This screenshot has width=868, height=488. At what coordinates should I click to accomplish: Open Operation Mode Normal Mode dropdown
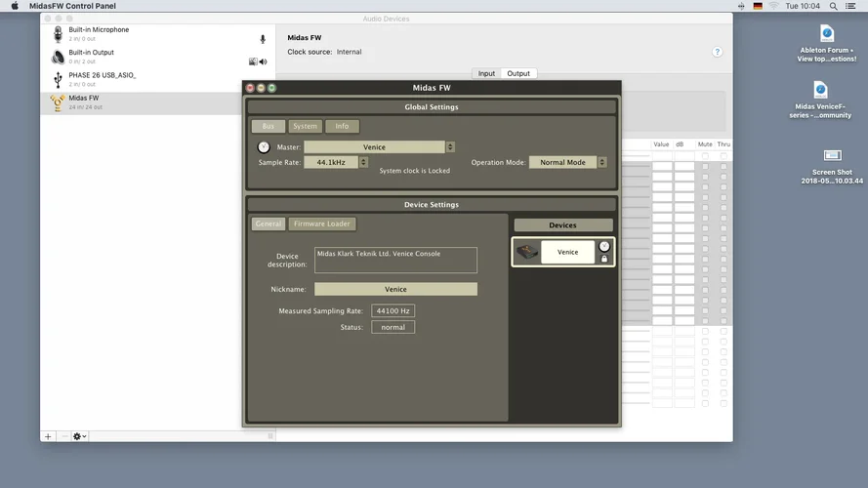point(563,162)
